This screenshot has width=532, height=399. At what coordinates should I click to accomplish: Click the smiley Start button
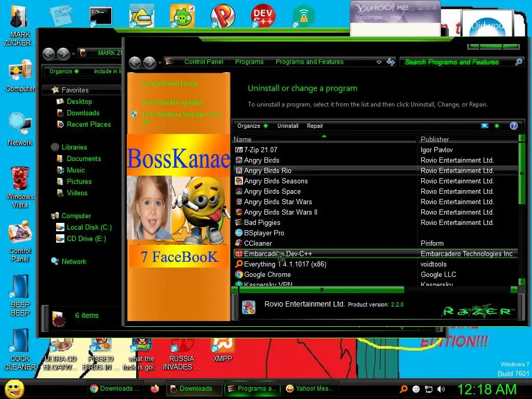point(14,389)
